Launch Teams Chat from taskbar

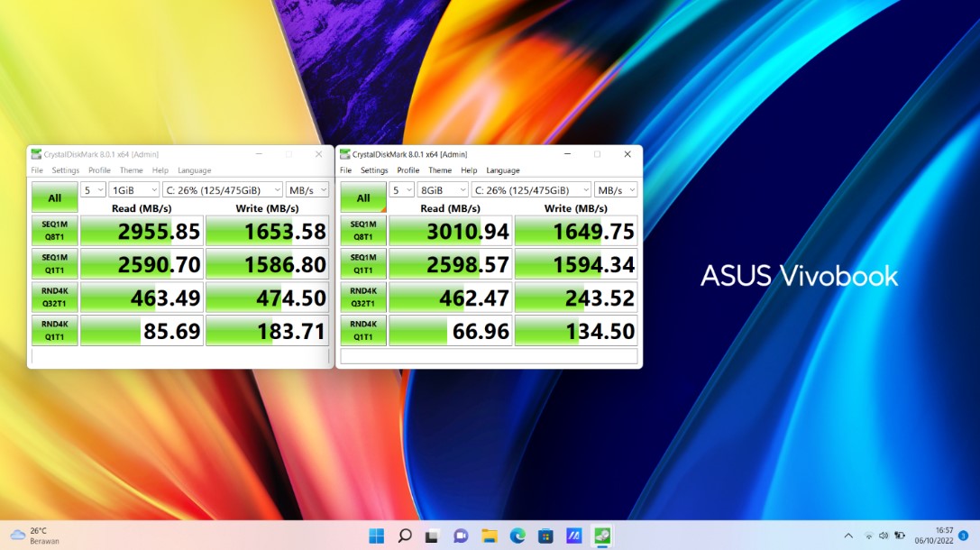point(461,536)
